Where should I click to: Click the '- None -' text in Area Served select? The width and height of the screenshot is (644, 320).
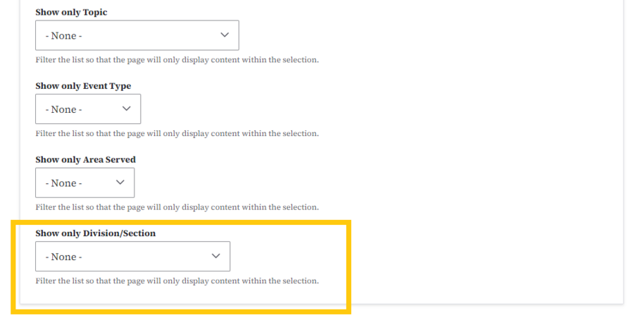63,183
